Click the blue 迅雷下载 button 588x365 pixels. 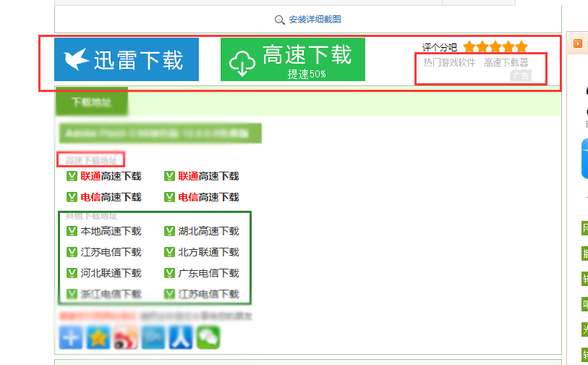(127, 59)
